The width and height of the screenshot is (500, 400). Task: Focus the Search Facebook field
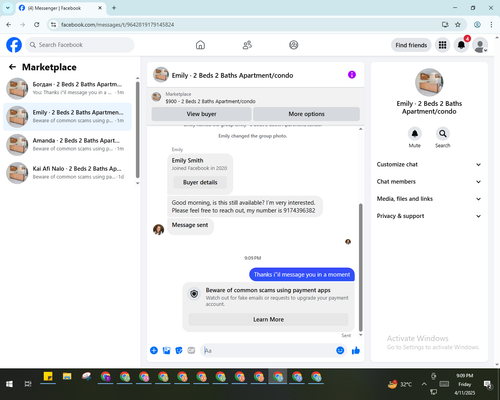[80, 45]
